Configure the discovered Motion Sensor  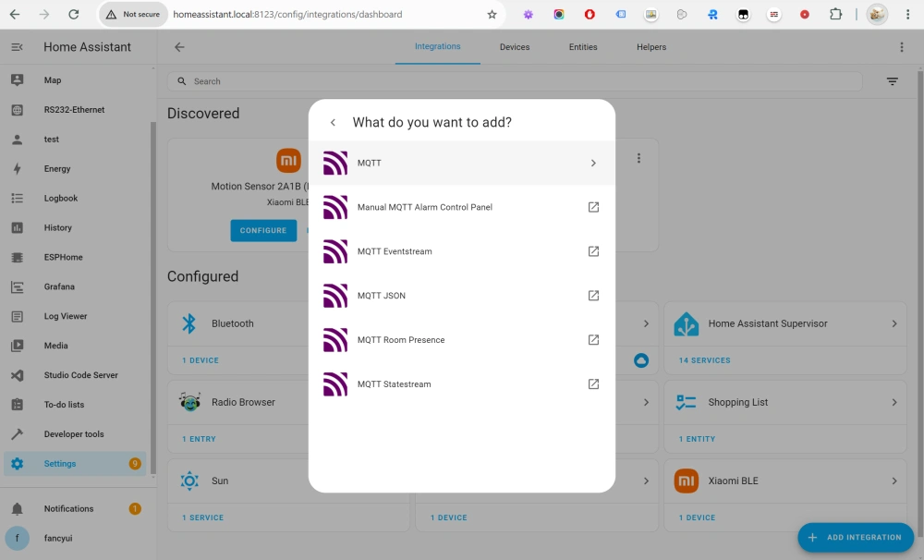[263, 230]
